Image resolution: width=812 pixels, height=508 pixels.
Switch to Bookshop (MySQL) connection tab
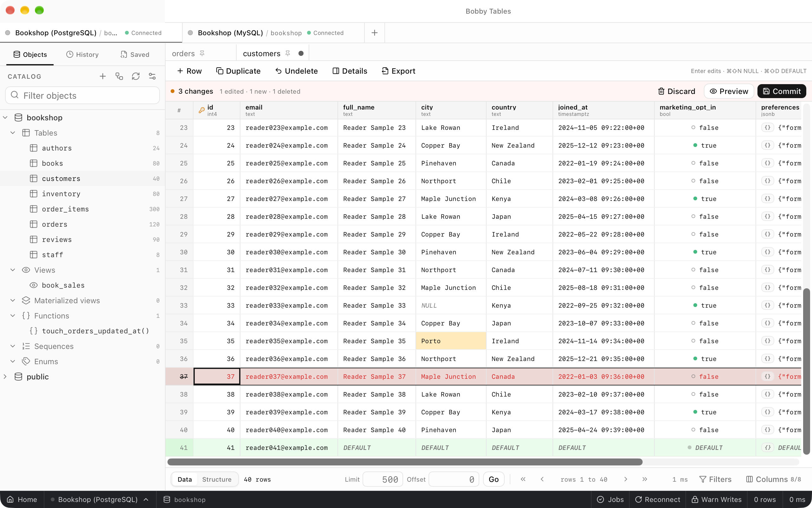coord(273,33)
